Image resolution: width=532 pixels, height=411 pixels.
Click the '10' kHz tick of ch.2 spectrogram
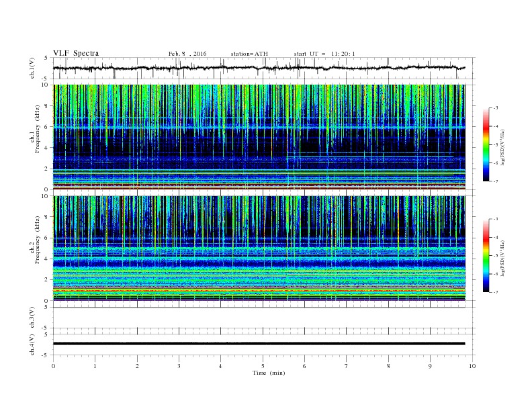coord(46,196)
